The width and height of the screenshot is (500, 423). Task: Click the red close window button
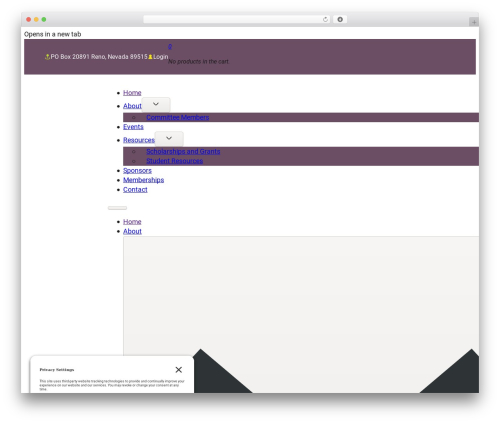[29, 19]
